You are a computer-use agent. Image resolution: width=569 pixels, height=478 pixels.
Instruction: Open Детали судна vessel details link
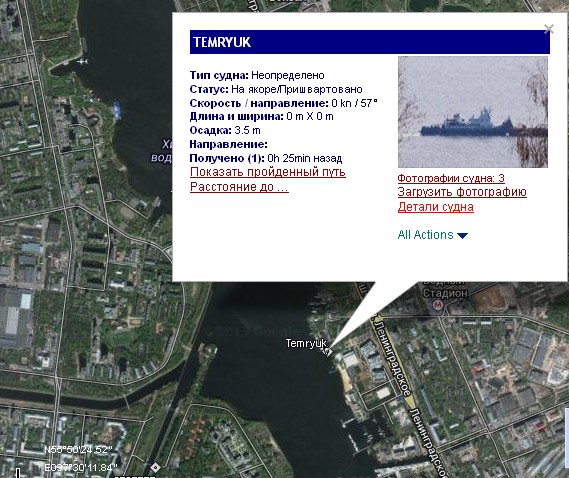coord(435,207)
